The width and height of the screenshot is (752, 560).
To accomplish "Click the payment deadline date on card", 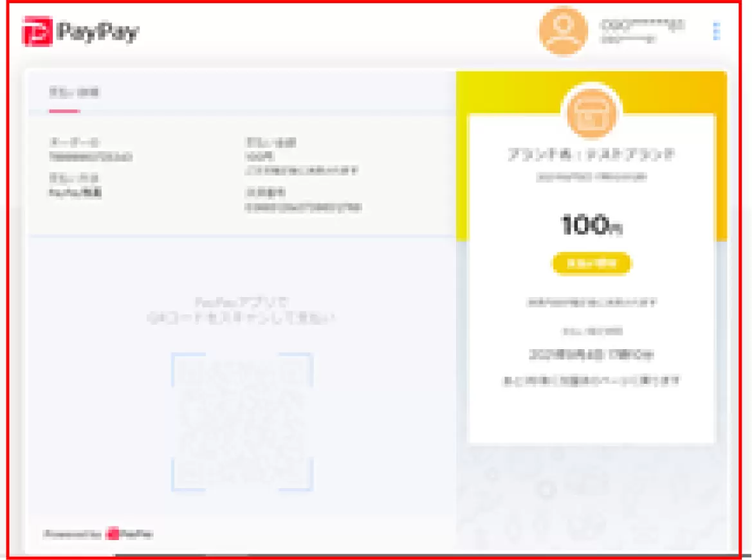I will pos(591,354).
